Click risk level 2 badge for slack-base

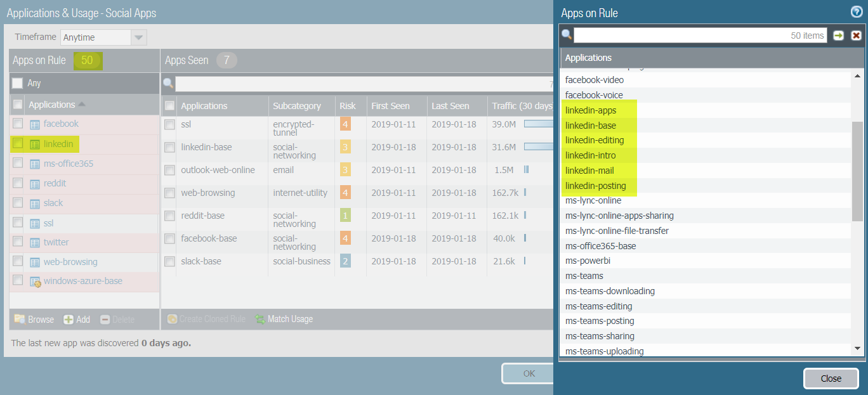click(345, 261)
